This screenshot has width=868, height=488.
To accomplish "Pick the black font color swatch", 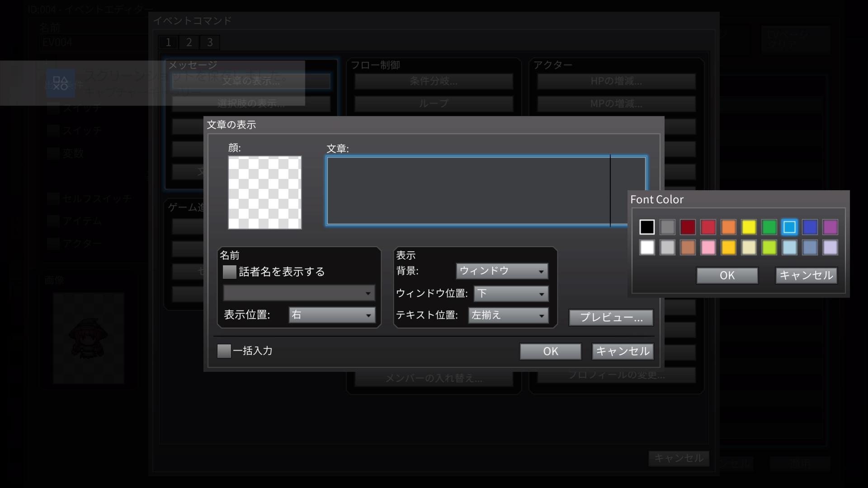I will (x=647, y=227).
